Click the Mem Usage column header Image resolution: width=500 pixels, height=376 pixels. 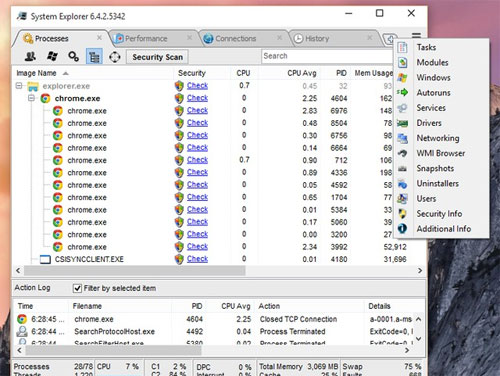[374, 73]
